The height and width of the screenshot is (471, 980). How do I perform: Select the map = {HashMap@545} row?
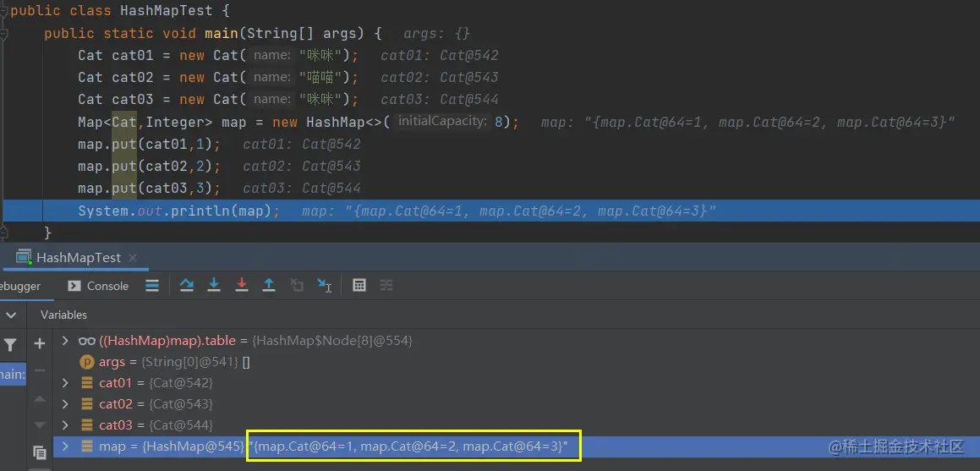[517, 446]
